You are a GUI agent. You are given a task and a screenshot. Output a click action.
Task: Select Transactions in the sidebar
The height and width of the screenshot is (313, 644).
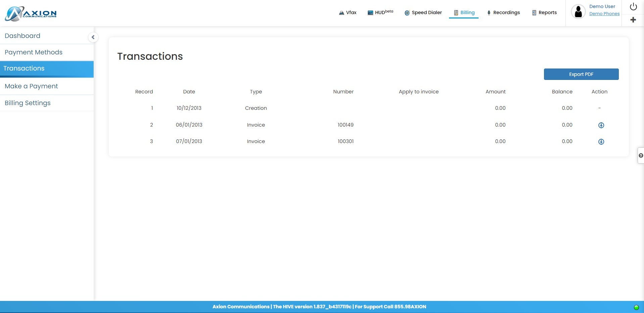[47, 69]
